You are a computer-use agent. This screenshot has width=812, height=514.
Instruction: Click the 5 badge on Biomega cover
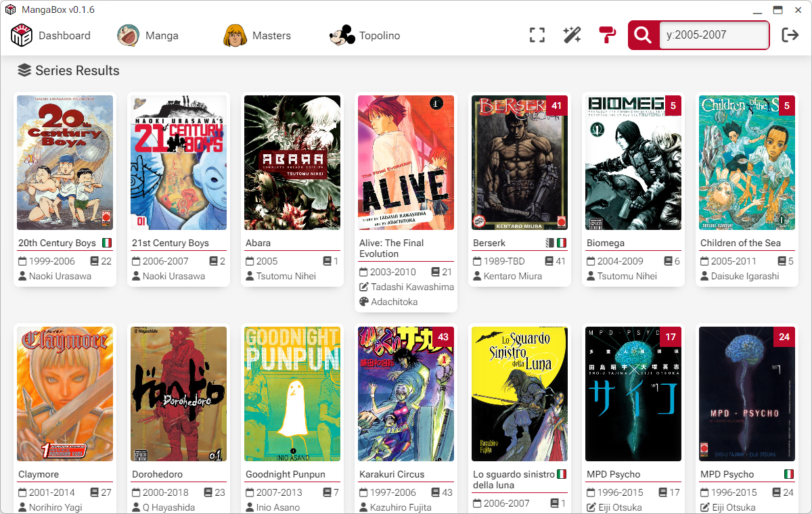(673, 106)
